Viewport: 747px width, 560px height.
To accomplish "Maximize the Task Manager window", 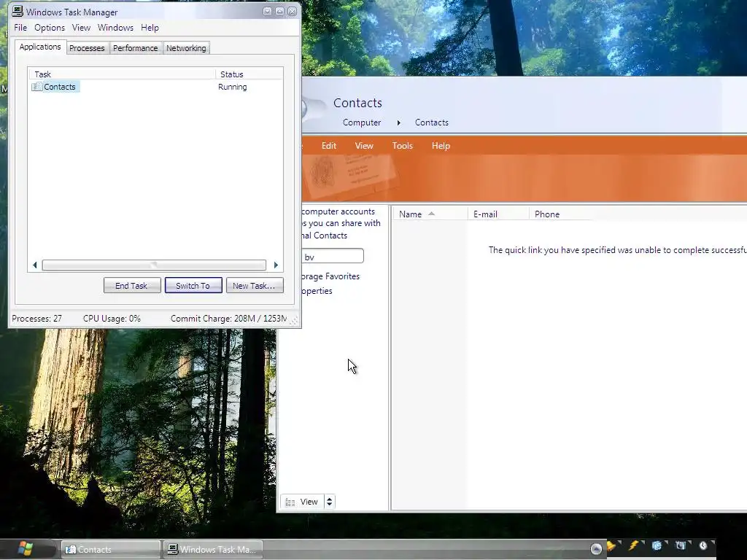I will 279,12.
